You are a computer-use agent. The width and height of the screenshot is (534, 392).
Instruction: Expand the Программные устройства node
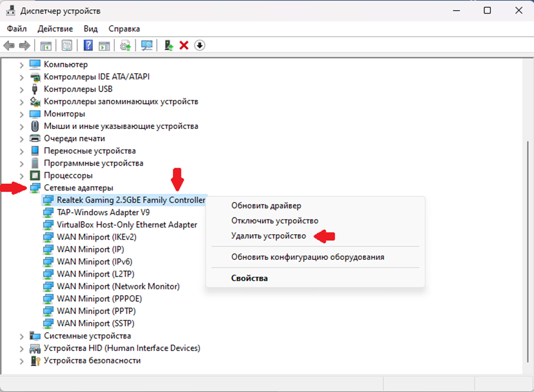[x=22, y=164]
